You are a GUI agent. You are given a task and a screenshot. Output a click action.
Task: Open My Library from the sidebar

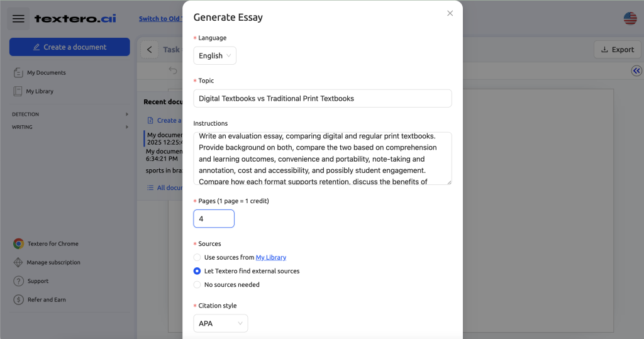pyautogui.click(x=40, y=91)
